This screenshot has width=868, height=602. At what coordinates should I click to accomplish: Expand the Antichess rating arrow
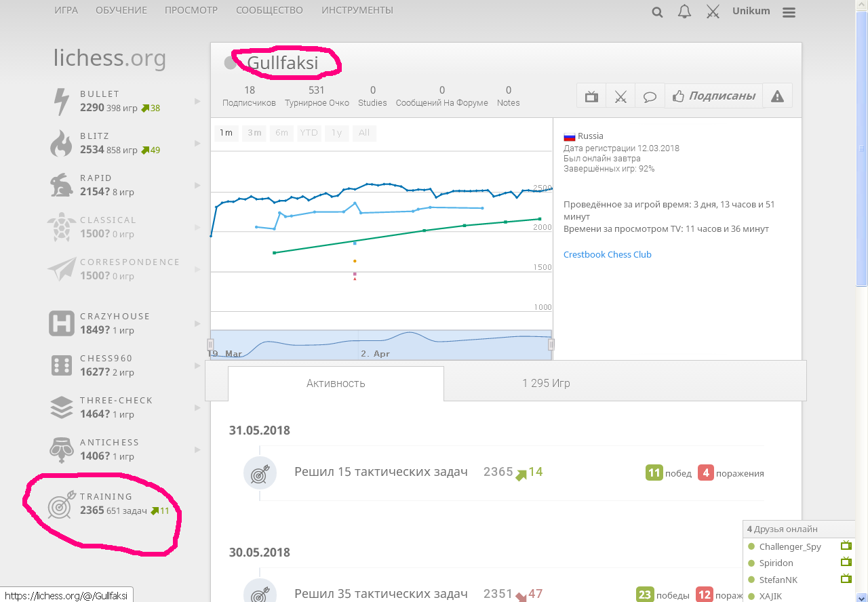[x=197, y=450]
